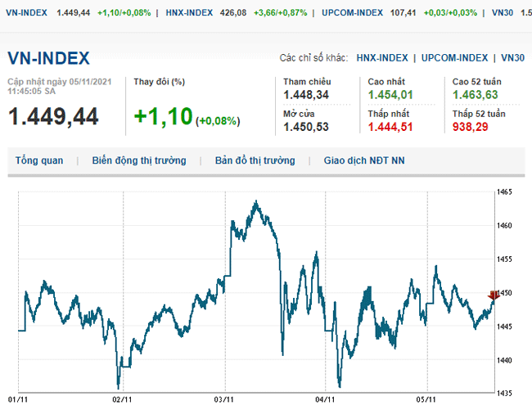Click the green +1,10 change value
Image resolution: width=532 pixels, height=410 pixels.
click(162, 117)
